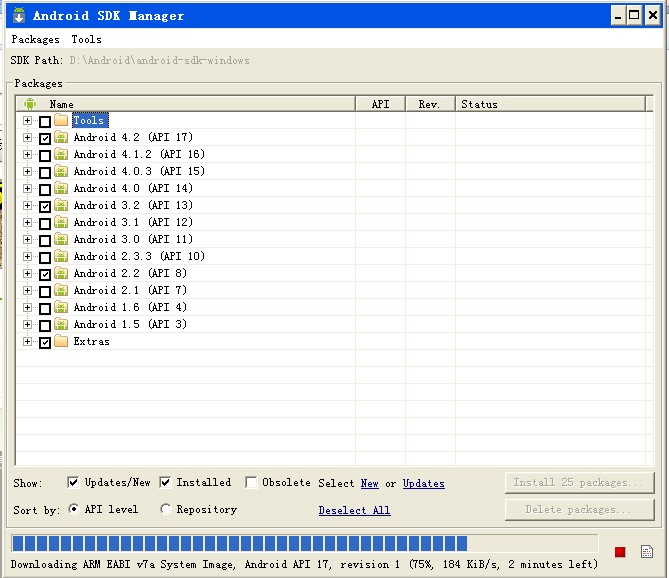Click the Android 2.3.3 (API 10) package icon

(61, 256)
